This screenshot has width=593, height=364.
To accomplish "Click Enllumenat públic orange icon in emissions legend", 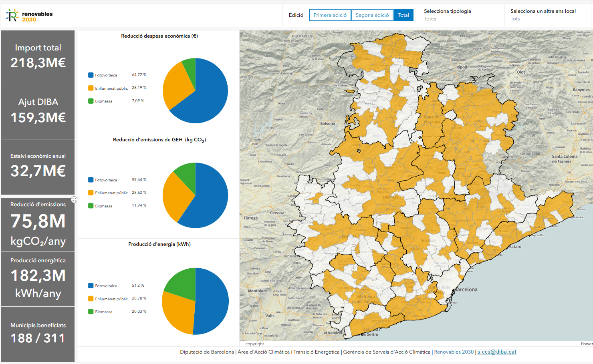I will [91, 193].
